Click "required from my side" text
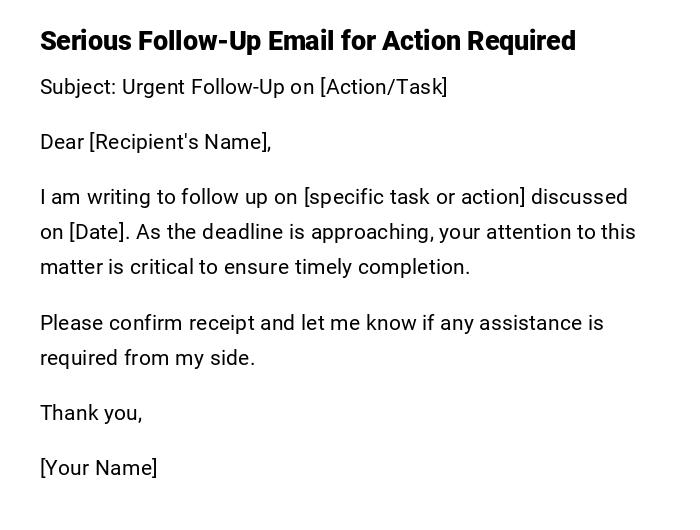The width and height of the screenshot is (700, 530). (147, 358)
